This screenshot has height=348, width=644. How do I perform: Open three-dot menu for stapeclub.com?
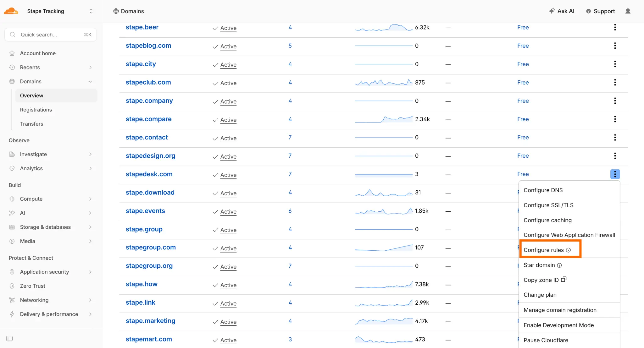tap(615, 82)
